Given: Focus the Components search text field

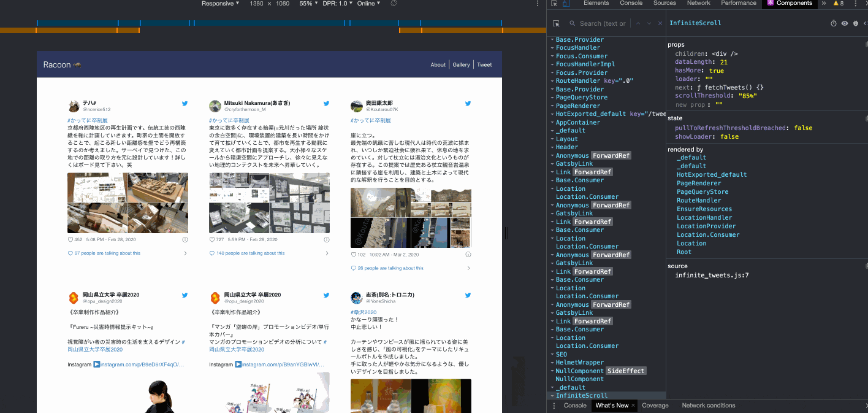Looking at the screenshot, I should point(603,23).
